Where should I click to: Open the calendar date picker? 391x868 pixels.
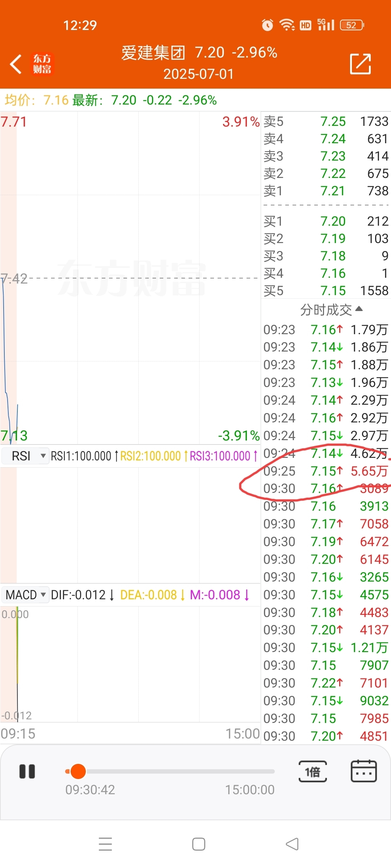(x=364, y=771)
